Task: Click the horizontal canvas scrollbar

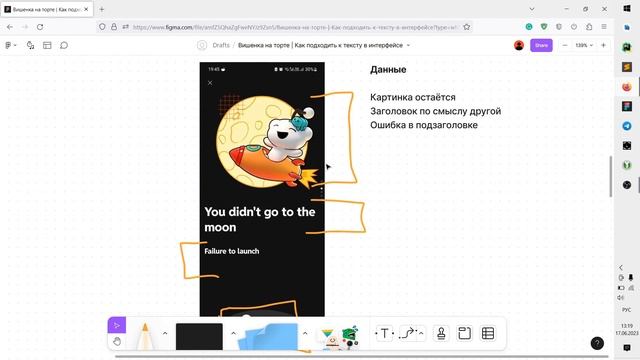Action: click(362, 357)
